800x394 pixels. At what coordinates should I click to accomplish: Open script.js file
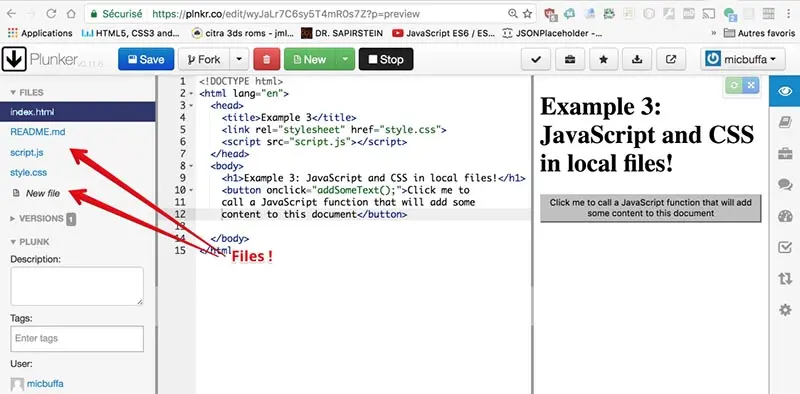[x=27, y=152]
